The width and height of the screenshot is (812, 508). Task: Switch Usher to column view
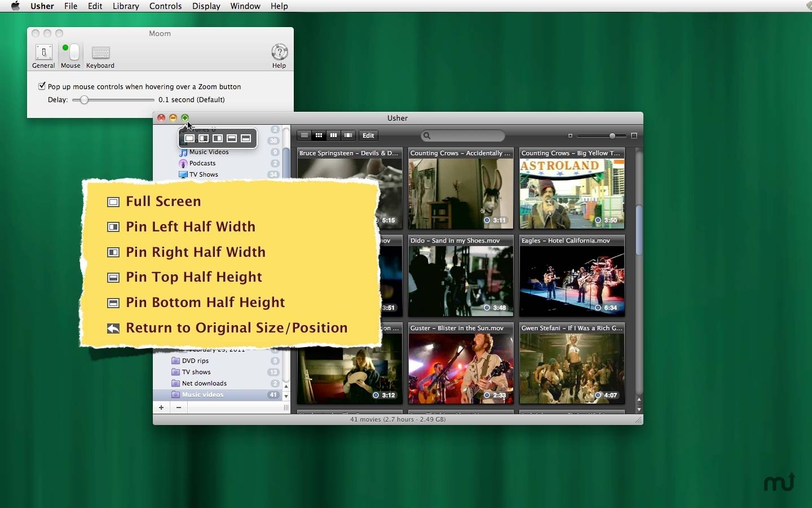(x=334, y=135)
